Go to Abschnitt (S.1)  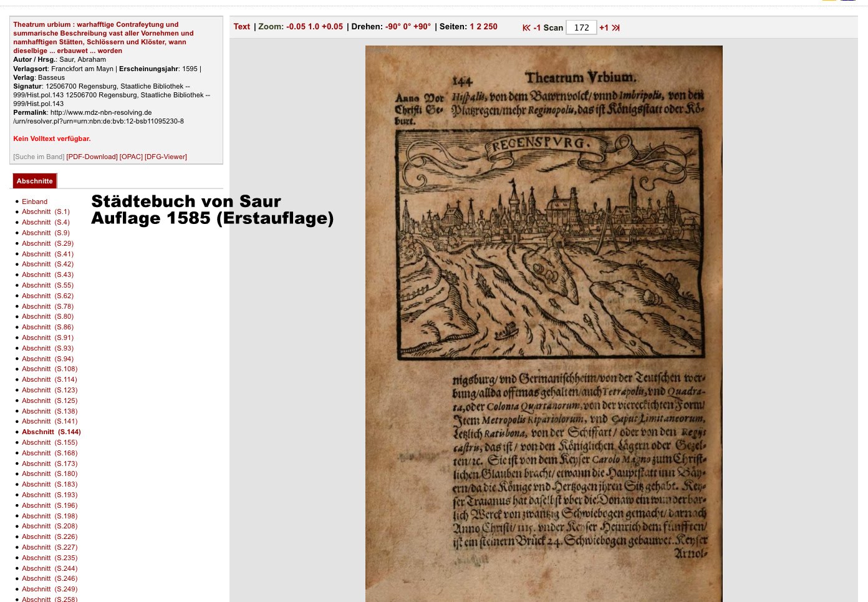[46, 212]
